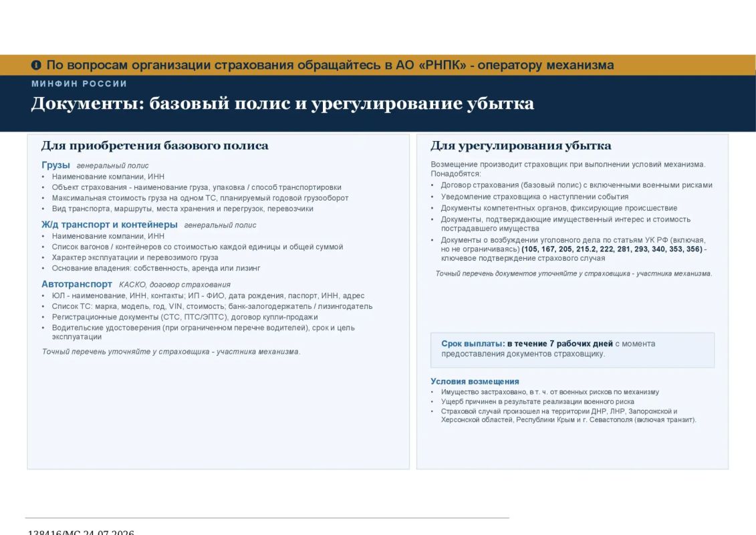Click right panel's 'Точный перечень документов' note

tap(574, 274)
